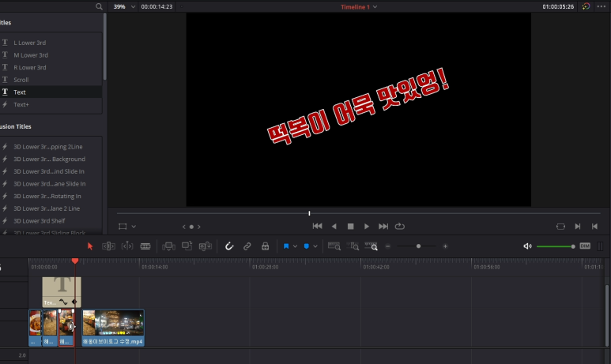Adjust the green volume slider
This screenshot has height=364, width=611.
click(x=556, y=246)
